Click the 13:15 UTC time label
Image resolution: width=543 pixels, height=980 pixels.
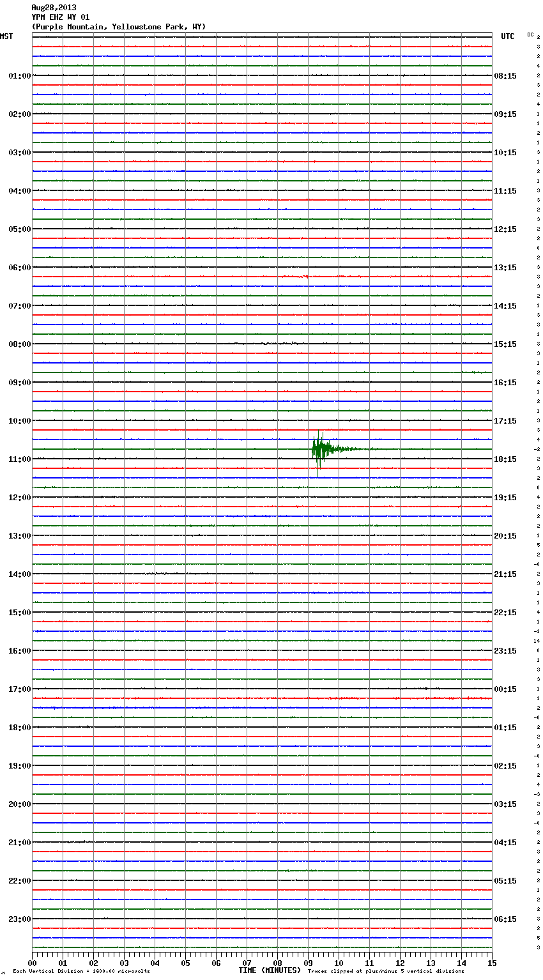[505, 268]
